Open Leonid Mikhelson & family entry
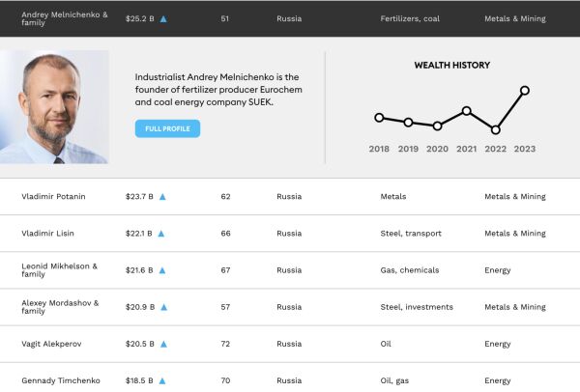The image size is (580, 392). coord(58,270)
